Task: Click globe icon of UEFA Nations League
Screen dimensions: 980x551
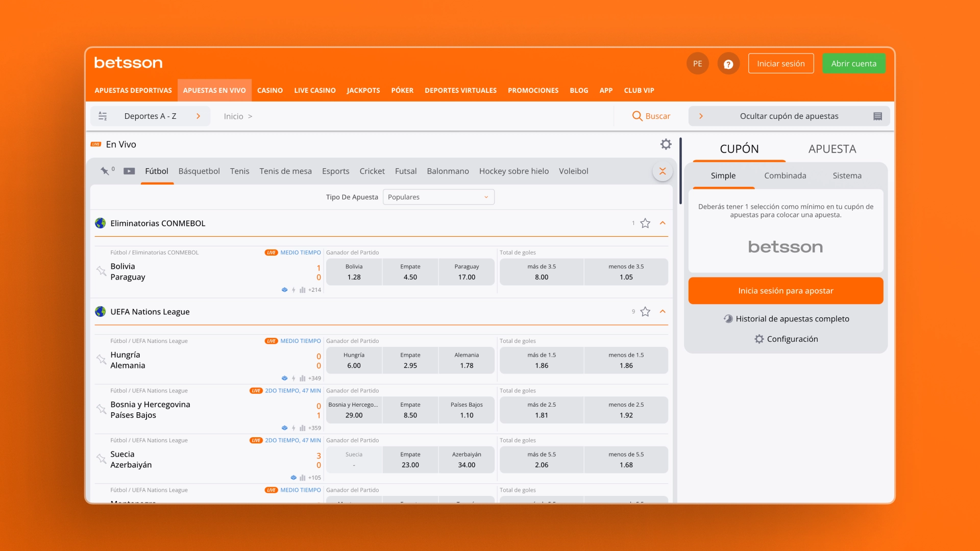Action: point(101,312)
